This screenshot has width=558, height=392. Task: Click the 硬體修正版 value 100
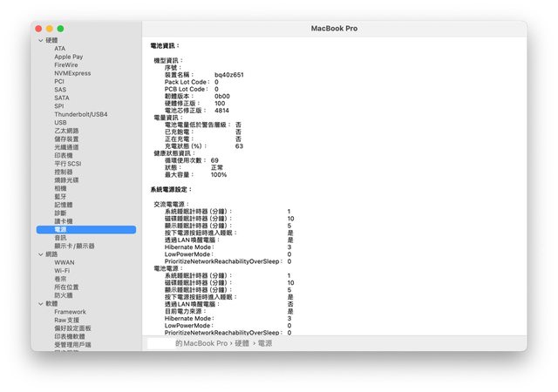pyautogui.click(x=220, y=104)
